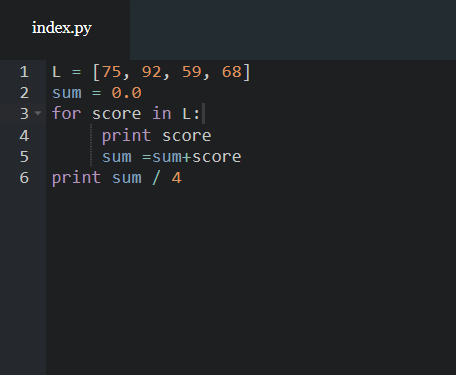Click line number 3 in gutter
The image size is (456, 375).
[24, 114]
